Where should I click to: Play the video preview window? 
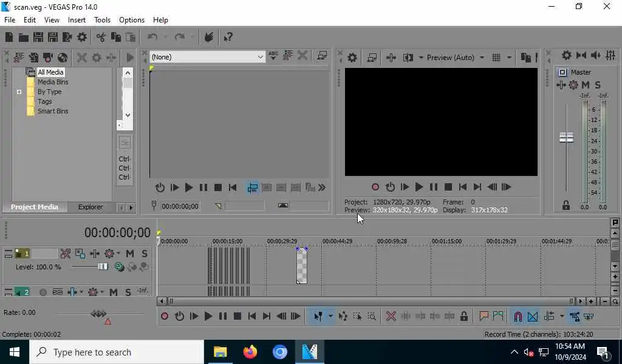pyautogui.click(x=419, y=187)
